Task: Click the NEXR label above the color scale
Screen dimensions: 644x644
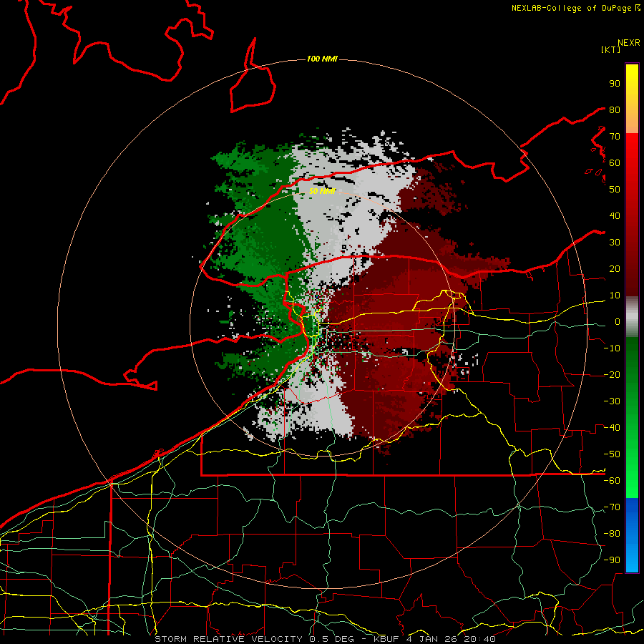Action: tap(629, 43)
